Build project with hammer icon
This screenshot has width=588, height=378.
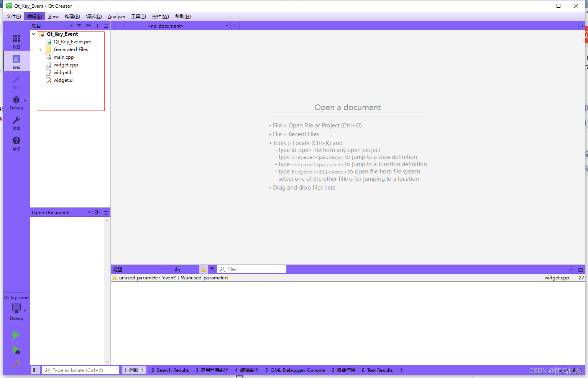coord(16,364)
